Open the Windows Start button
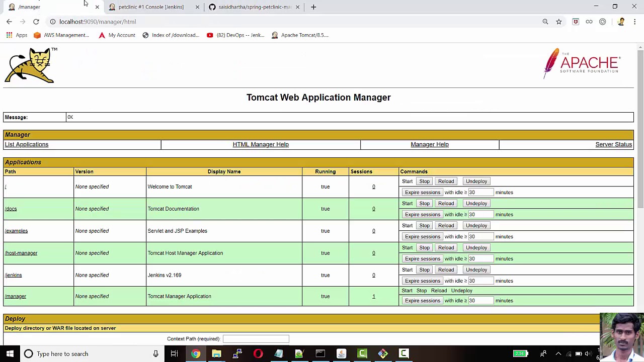 [10, 354]
